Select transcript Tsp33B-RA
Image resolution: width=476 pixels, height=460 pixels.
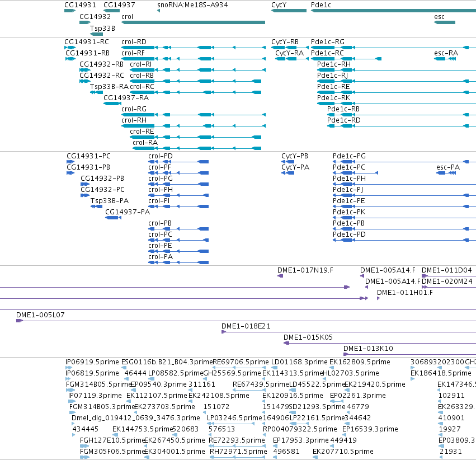tap(109, 87)
